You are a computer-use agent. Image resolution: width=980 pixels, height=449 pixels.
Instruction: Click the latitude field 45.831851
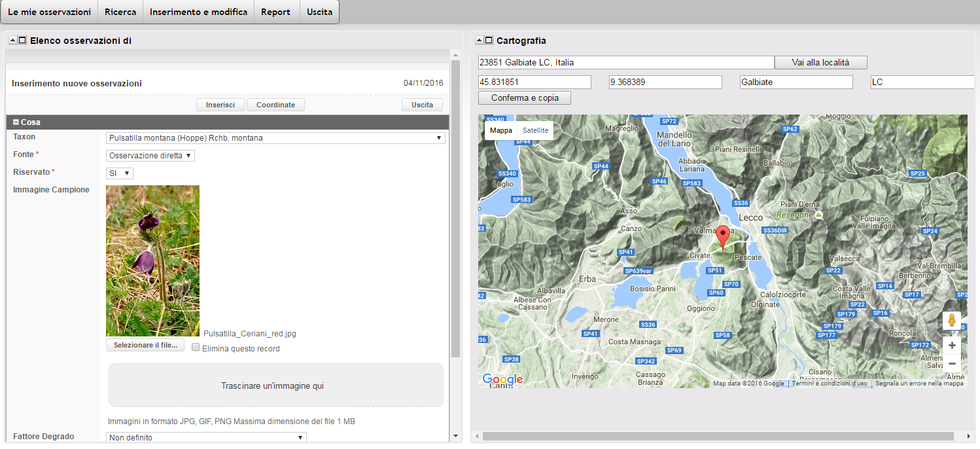click(x=534, y=82)
